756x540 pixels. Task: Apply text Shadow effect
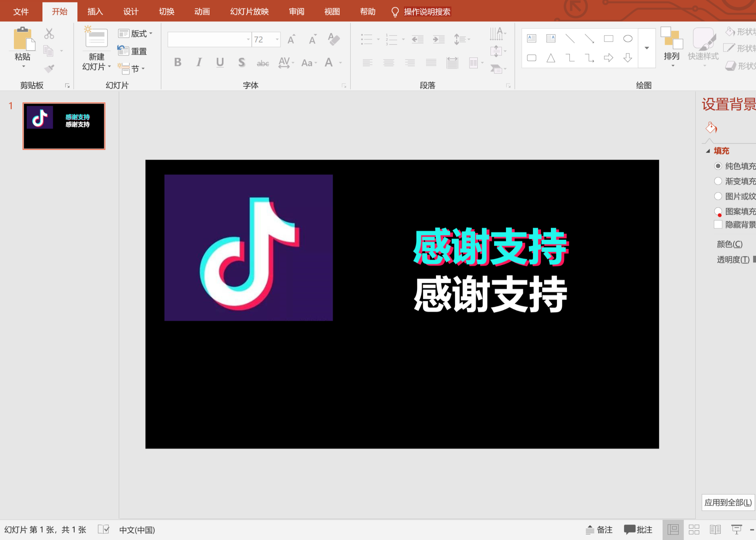coord(242,63)
